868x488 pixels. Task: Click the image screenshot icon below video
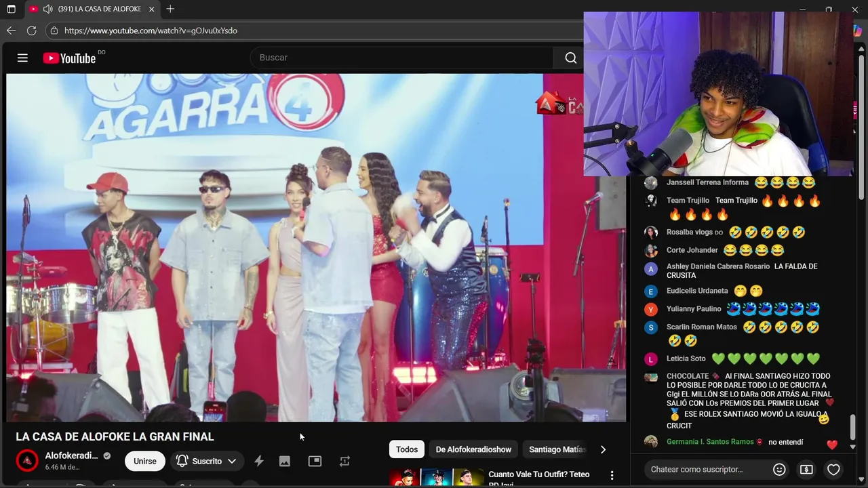tap(285, 461)
